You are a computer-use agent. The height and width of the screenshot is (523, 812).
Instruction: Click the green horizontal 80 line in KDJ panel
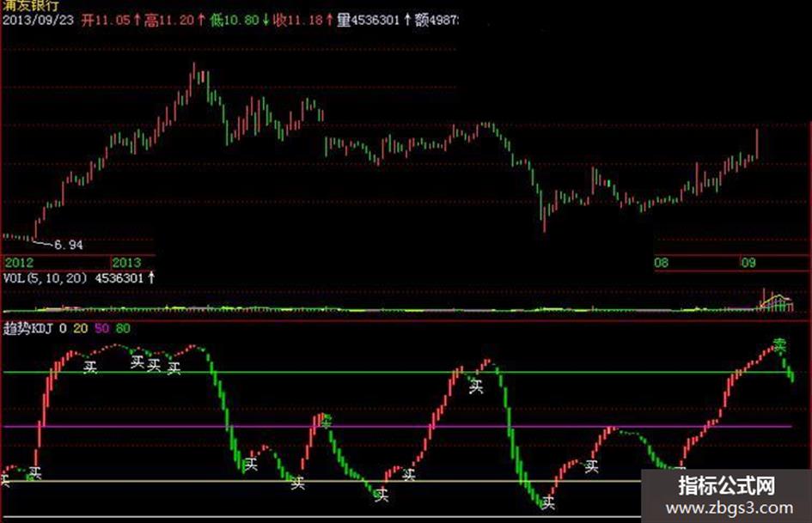pyautogui.click(x=397, y=373)
